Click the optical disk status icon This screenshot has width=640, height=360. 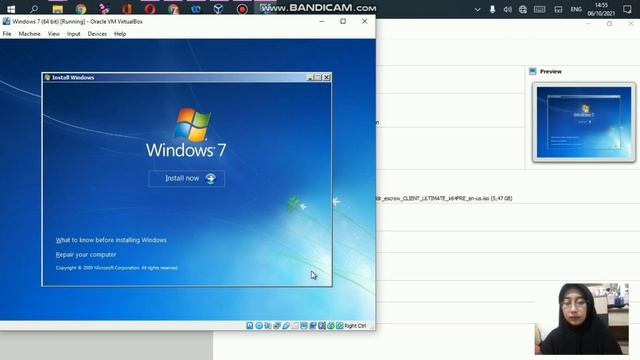pyautogui.click(x=259, y=326)
